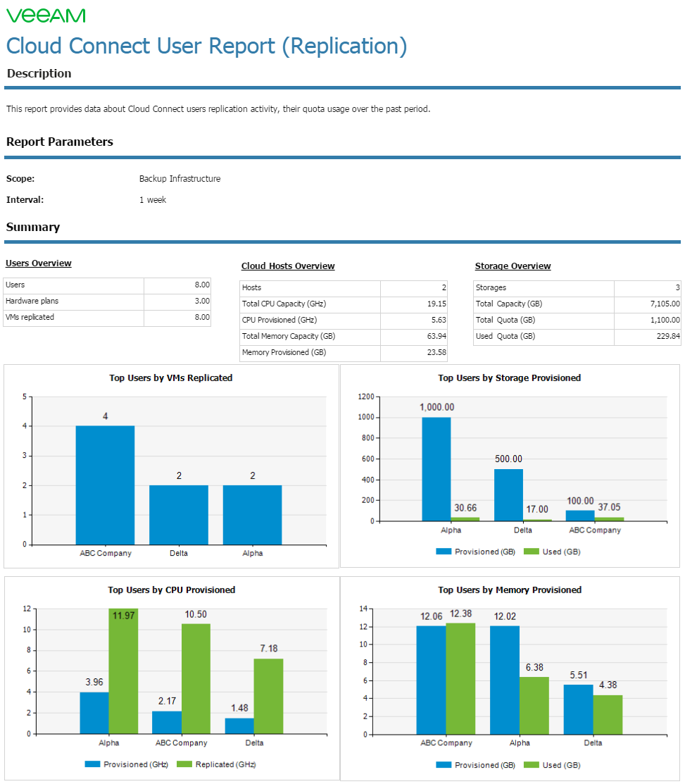Click the '1,000.00' data label in Storage chart

436,408
